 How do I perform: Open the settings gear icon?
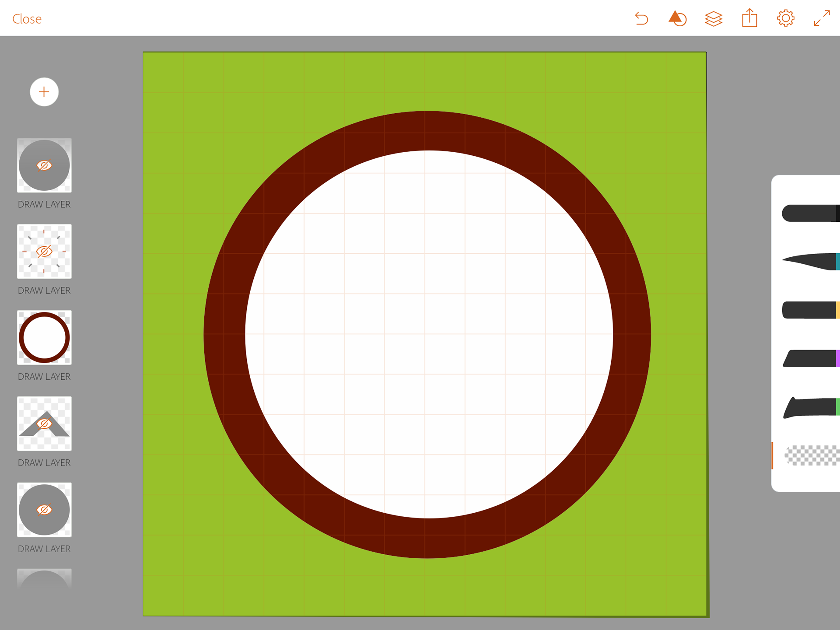coord(785,19)
